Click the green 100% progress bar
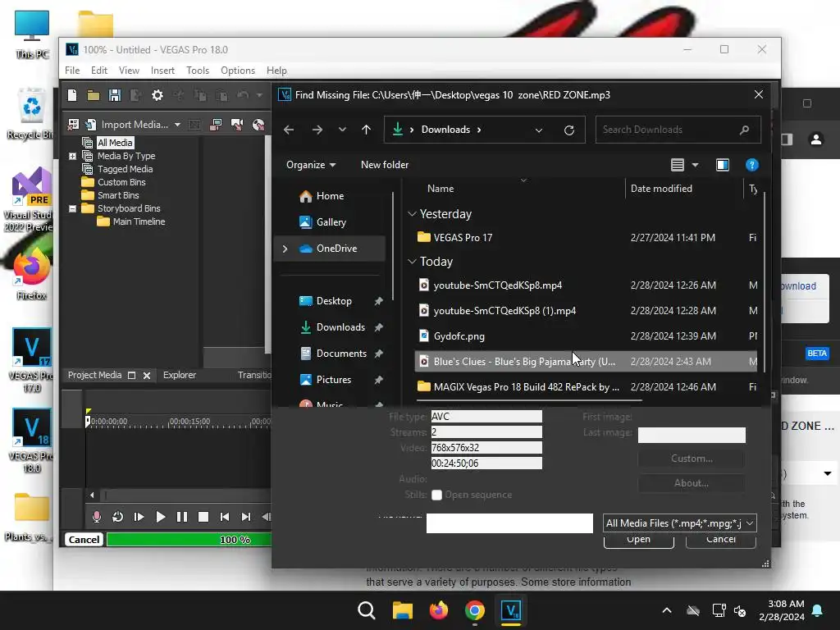The image size is (840, 630). pos(189,540)
